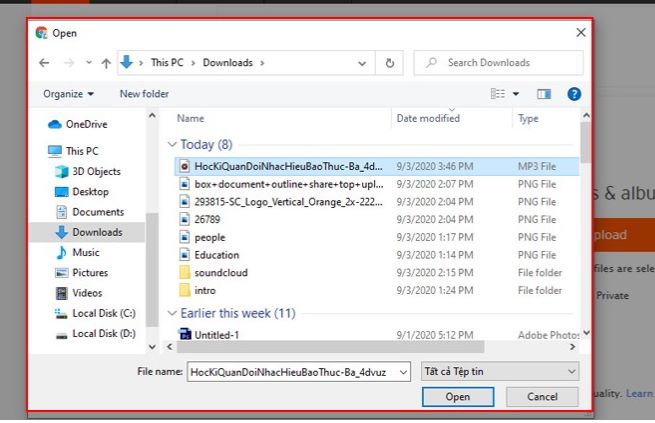Select the box+document+outline PNG file

(x=376, y=184)
